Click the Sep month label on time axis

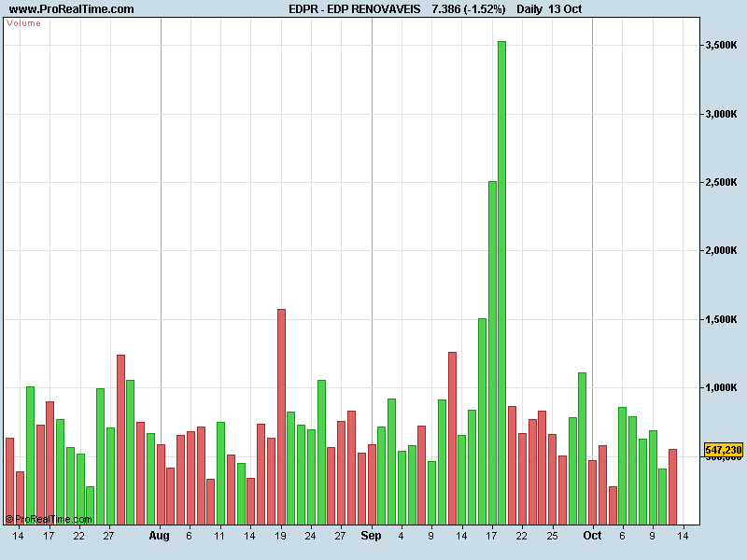click(x=371, y=536)
